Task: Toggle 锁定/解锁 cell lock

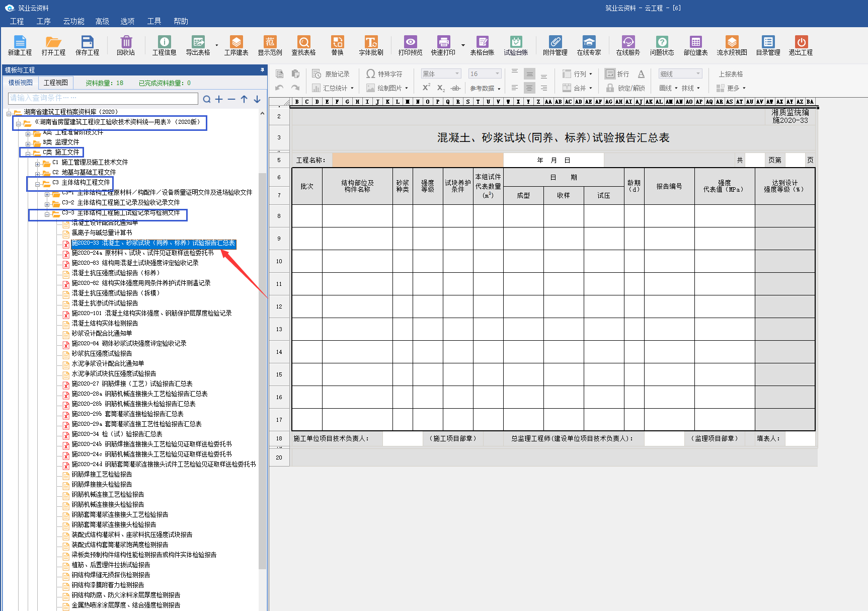Action: pyautogui.click(x=625, y=88)
